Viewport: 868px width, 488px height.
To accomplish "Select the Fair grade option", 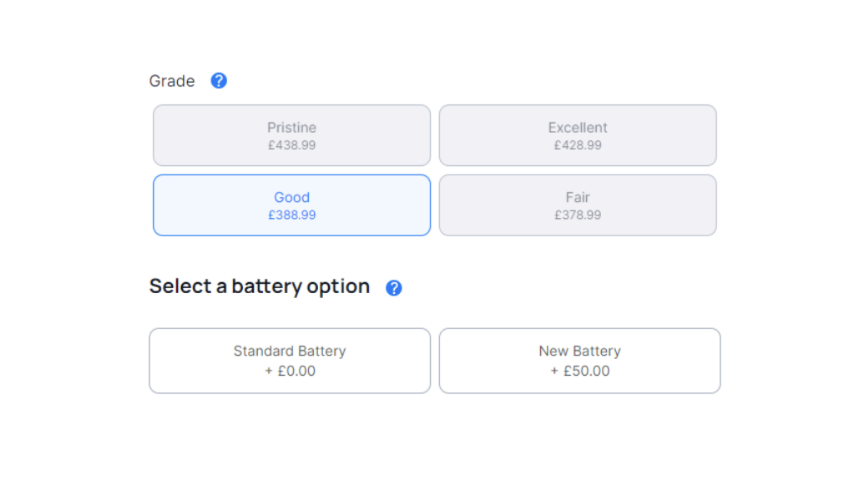I will [578, 205].
